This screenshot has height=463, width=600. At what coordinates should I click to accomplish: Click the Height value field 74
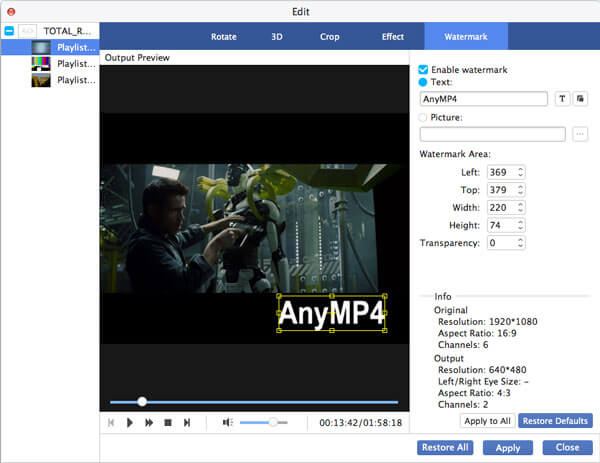(x=502, y=225)
